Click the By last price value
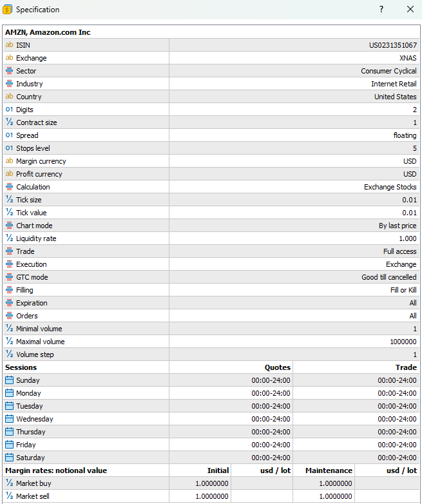Image resolution: width=422 pixels, height=504 pixels. coord(398,226)
